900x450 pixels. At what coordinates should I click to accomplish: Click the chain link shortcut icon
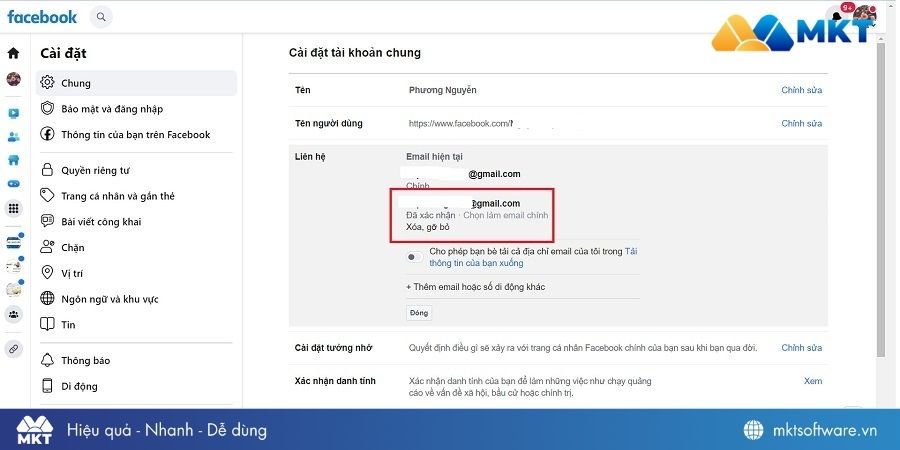click(x=13, y=349)
